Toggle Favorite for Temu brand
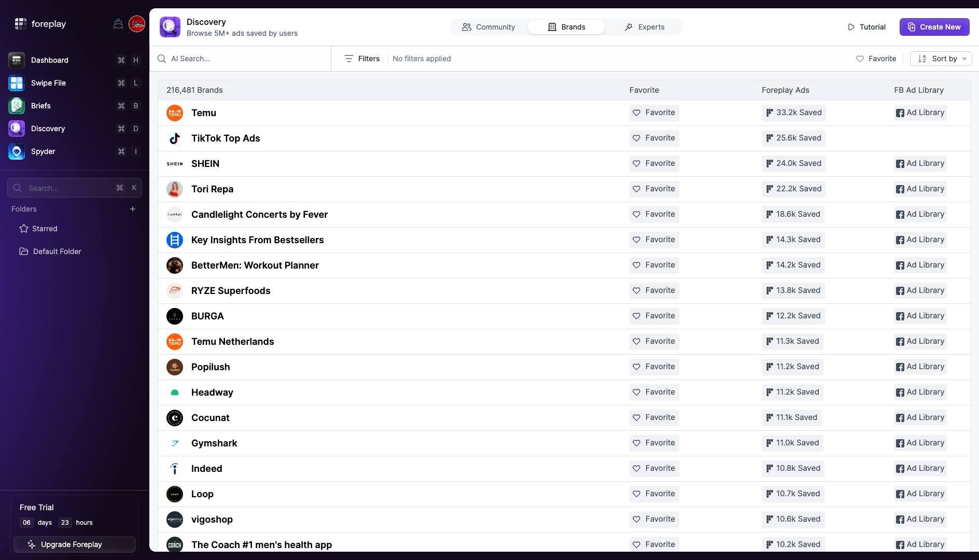Image resolution: width=979 pixels, height=560 pixels. 654,113
